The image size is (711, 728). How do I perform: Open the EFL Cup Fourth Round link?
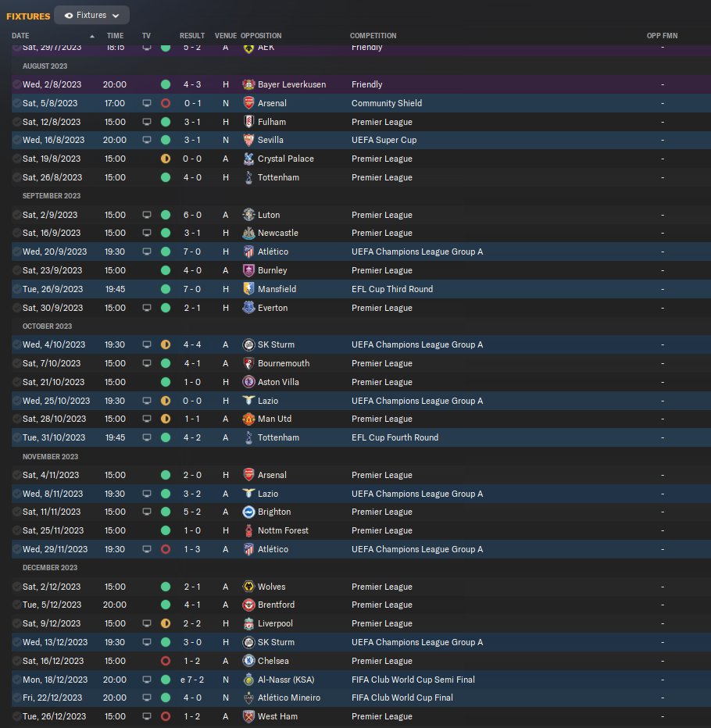(395, 437)
